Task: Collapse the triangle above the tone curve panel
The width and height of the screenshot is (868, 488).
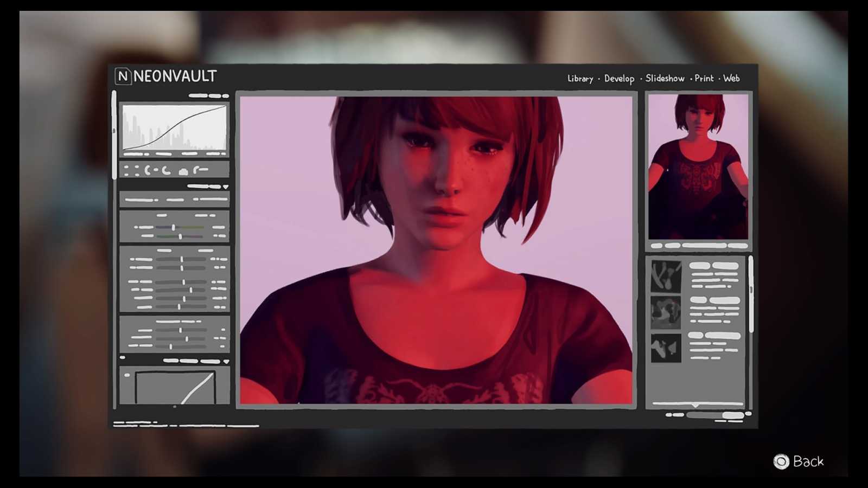Action: (226, 361)
